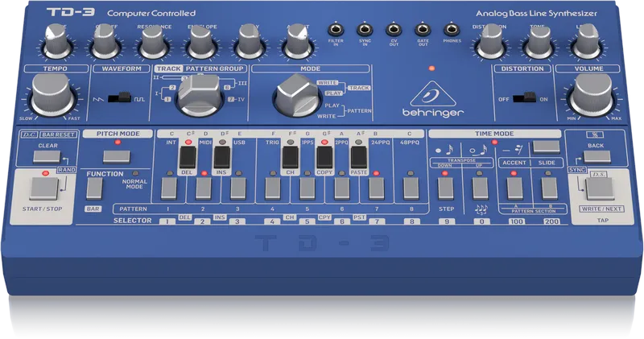Click the Behringer logo

[433, 99]
